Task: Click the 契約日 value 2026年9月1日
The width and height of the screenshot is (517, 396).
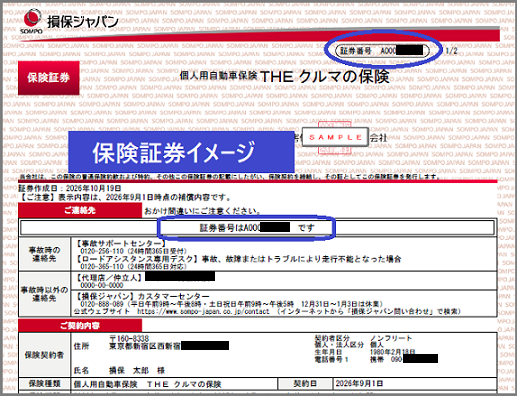Action: 359,384
